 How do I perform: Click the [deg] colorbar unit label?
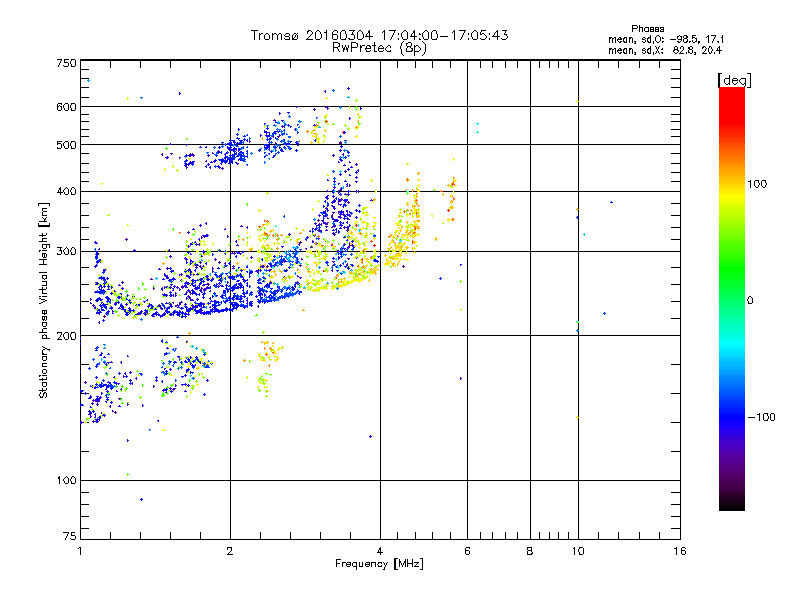coord(735,79)
